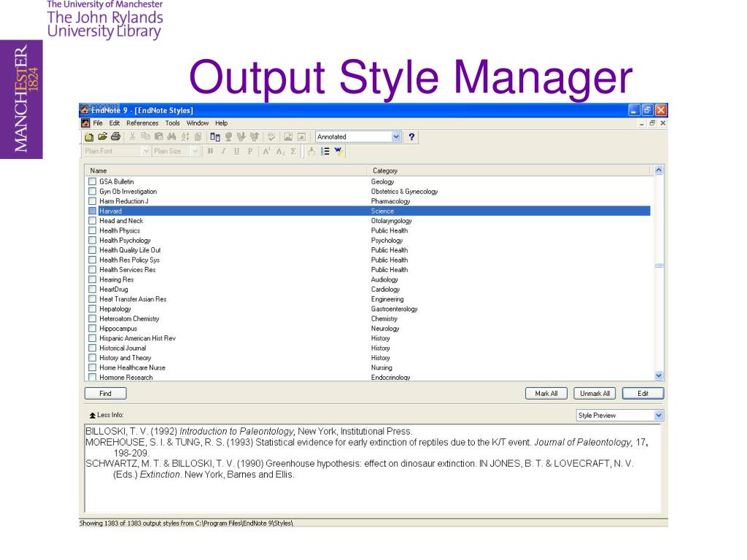Click the Print icon in the toolbar
The width and height of the screenshot is (747, 560).
(115, 137)
